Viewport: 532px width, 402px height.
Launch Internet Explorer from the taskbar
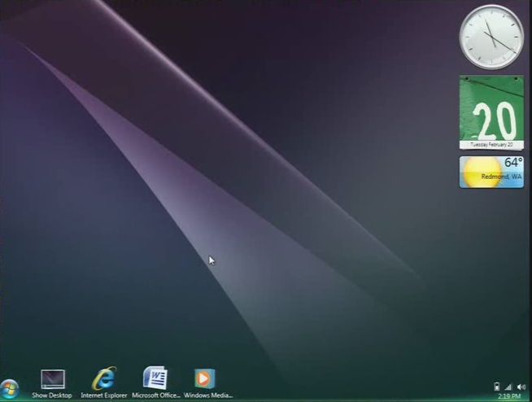coord(104,378)
